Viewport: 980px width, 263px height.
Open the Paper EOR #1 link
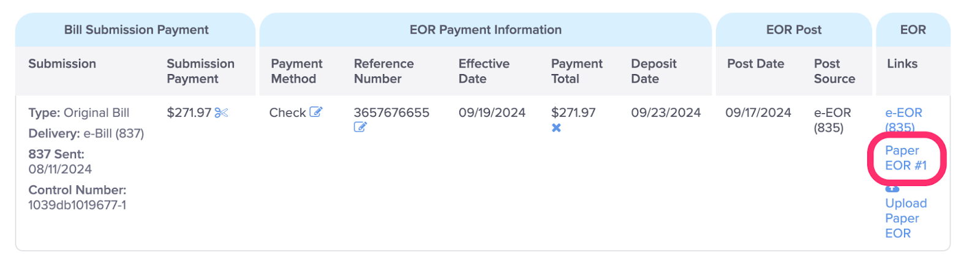[906, 158]
